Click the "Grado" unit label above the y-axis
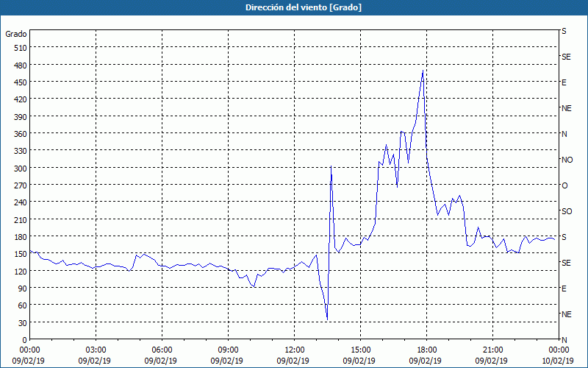The image size is (588, 368). 16,34
